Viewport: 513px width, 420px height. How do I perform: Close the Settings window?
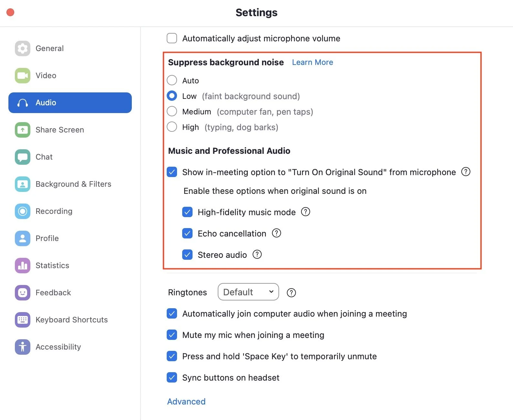click(x=10, y=12)
